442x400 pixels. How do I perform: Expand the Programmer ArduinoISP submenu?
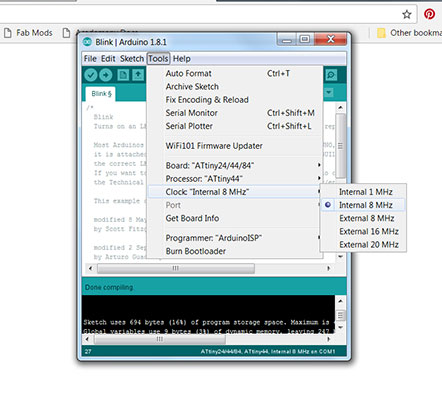click(235, 238)
